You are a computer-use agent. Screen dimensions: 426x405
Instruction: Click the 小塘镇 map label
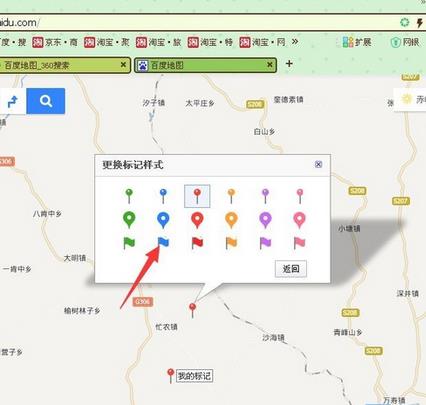tap(349, 228)
